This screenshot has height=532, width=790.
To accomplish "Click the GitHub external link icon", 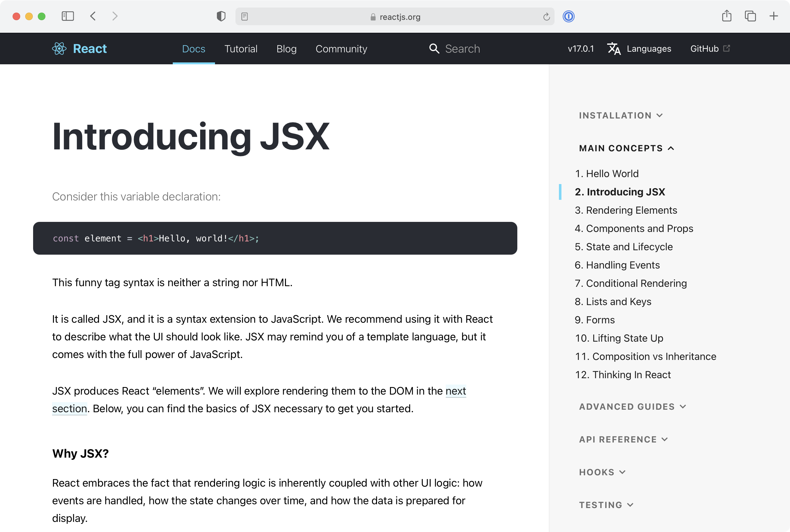I will (727, 48).
